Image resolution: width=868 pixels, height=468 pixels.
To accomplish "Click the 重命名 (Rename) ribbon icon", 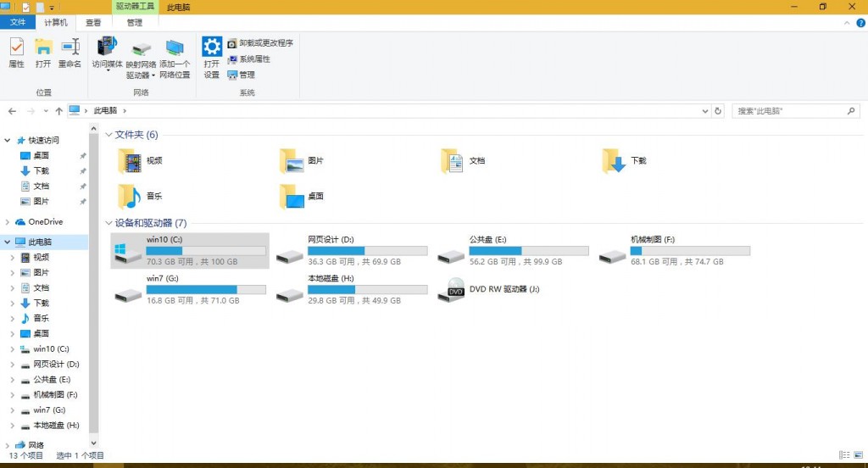I will point(70,53).
